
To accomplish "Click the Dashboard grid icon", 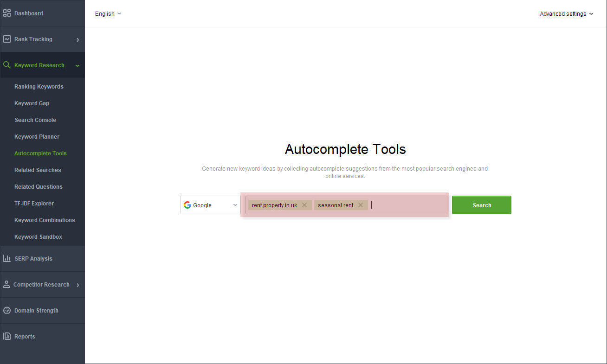I will (x=7, y=13).
